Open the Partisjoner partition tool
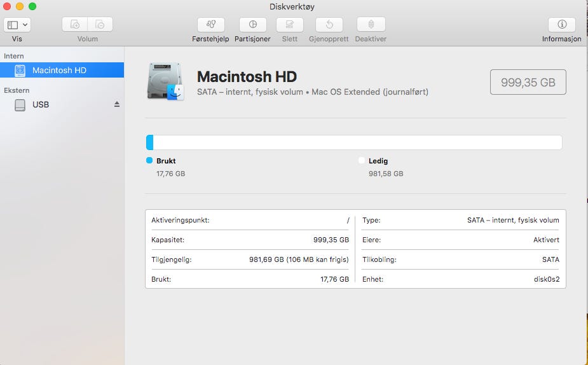The image size is (588, 365). click(x=253, y=24)
